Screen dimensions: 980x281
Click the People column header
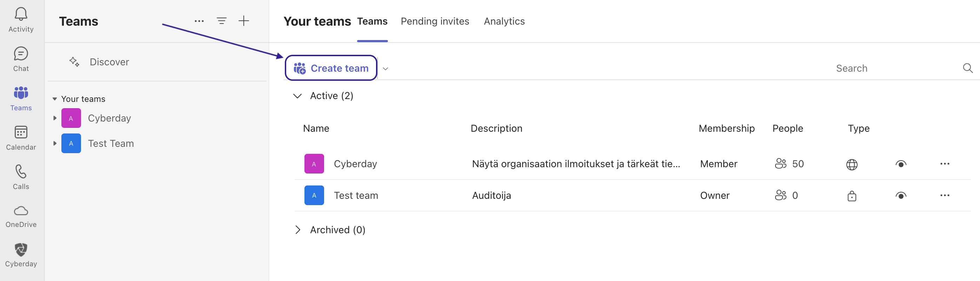pos(787,128)
